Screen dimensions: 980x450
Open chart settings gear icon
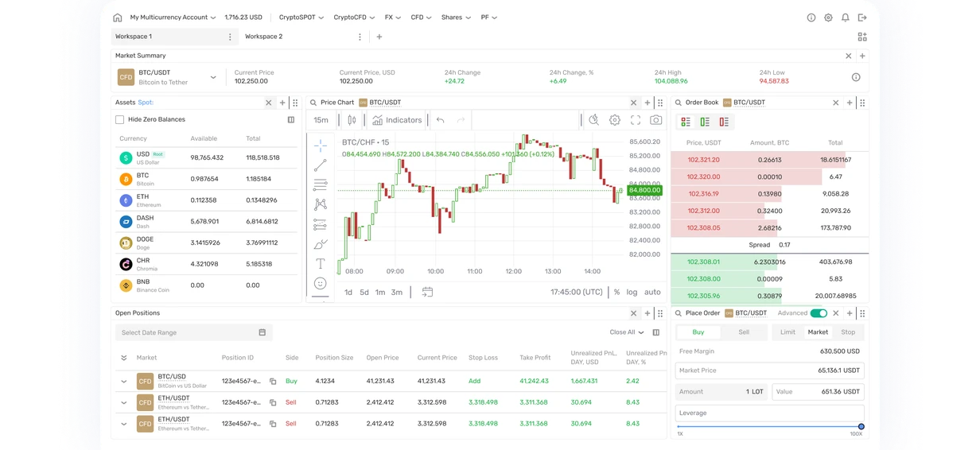point(615,120)
